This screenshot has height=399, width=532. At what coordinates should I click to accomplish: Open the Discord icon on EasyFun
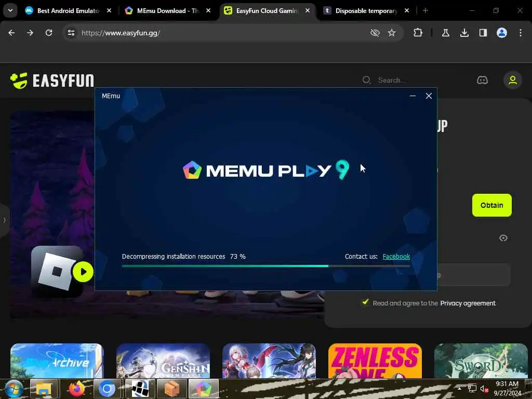(x=482, y=80)
